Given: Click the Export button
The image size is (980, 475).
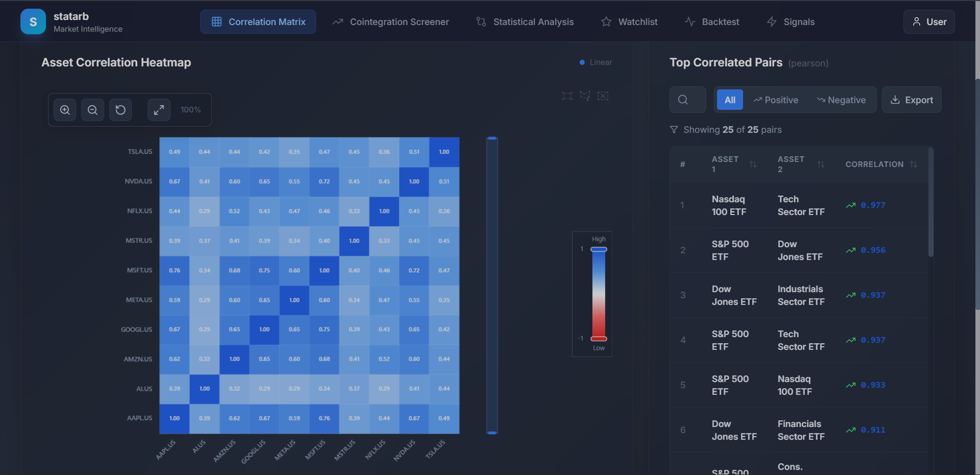Looking at the screenshot, I should click(x=912, y=100).
